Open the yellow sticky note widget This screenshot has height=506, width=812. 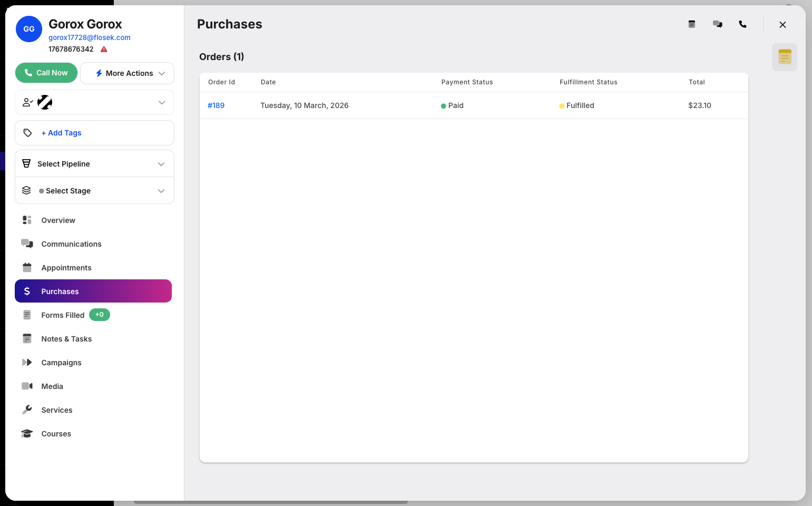785,57
